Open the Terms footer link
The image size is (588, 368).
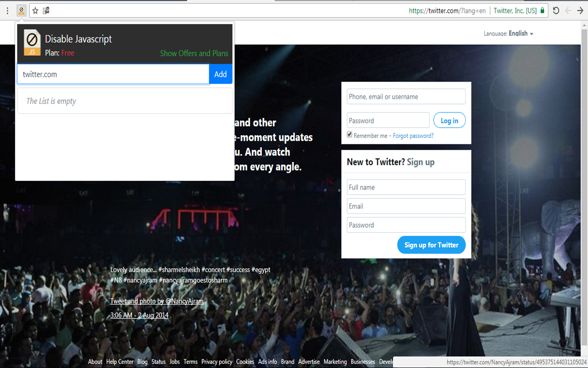(x=191, y=362)
